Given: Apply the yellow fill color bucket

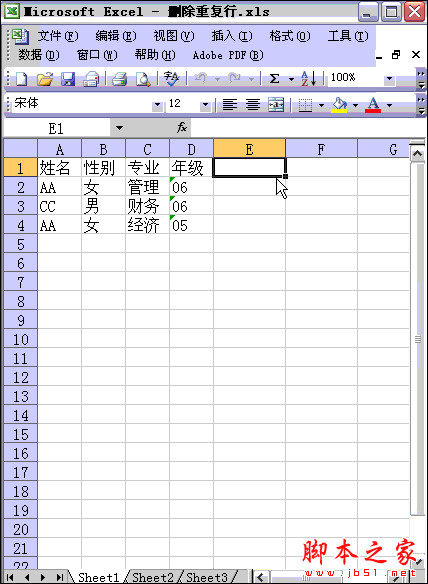Looking at the screenshot, I should tap(339, 105).
